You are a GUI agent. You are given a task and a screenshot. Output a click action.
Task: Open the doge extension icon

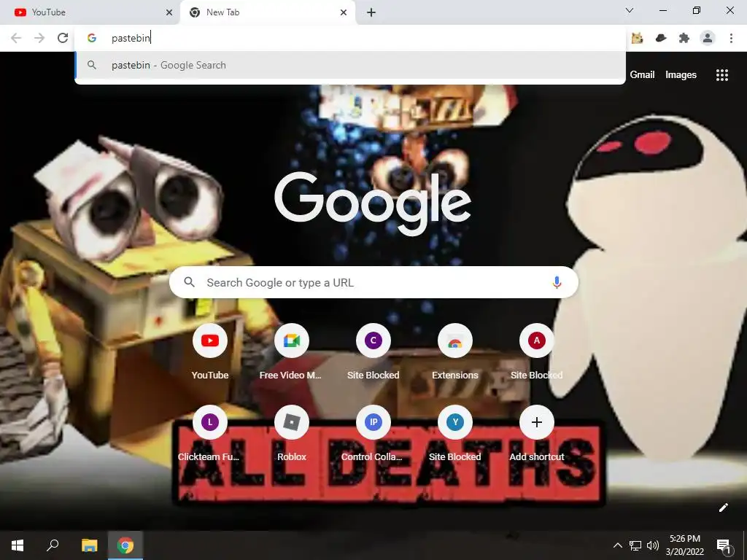637,38
